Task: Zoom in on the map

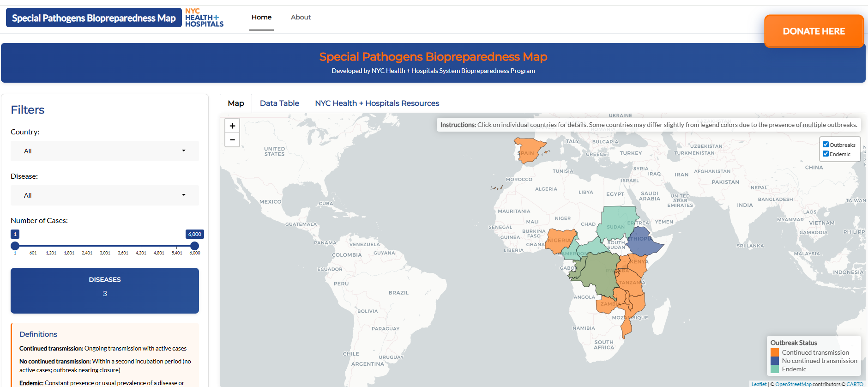Action: pyautogui.click(x=232, y=126)
